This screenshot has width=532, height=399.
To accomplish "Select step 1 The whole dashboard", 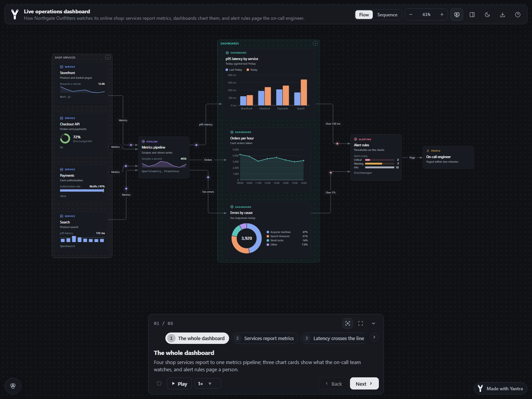I will [x=197, y=338].
